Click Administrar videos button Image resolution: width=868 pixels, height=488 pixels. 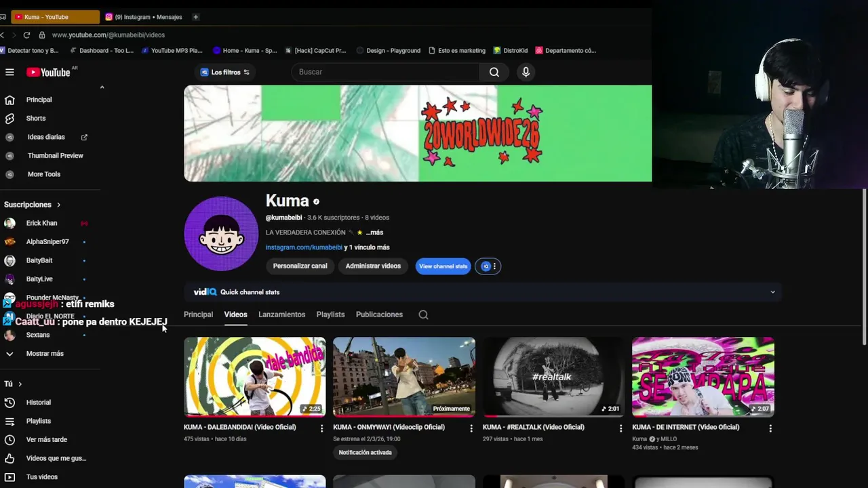pyautogui.click(x=373, y=266)
